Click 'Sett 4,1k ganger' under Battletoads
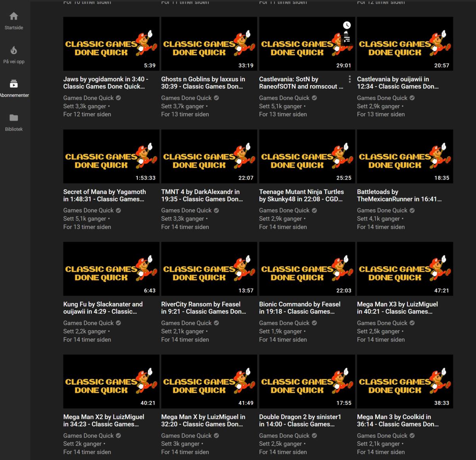The height and width of the screenshot is (460, 476). 378,219
